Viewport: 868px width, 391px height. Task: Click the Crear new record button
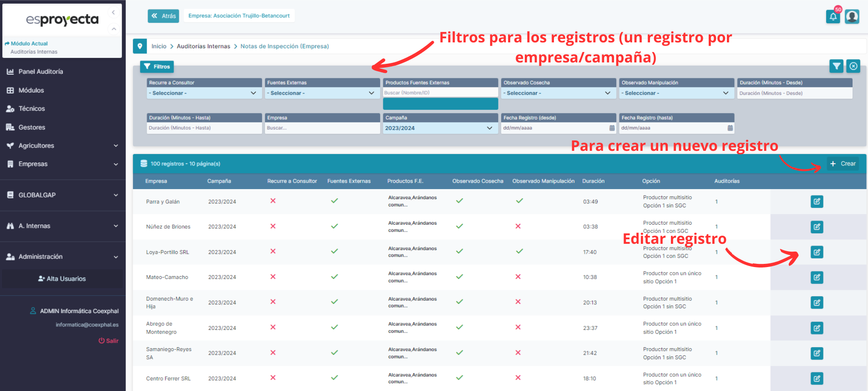coord(843,164)
